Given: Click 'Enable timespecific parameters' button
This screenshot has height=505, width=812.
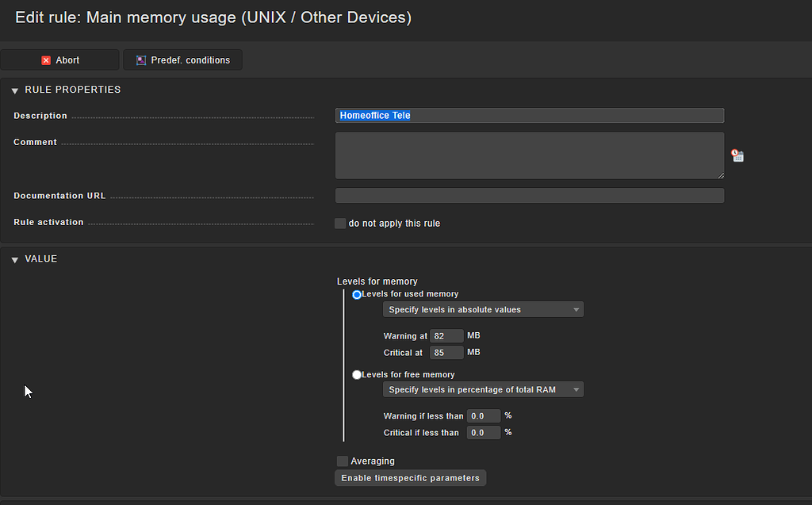Looking at the screenshot, I should tap(410, 478).
